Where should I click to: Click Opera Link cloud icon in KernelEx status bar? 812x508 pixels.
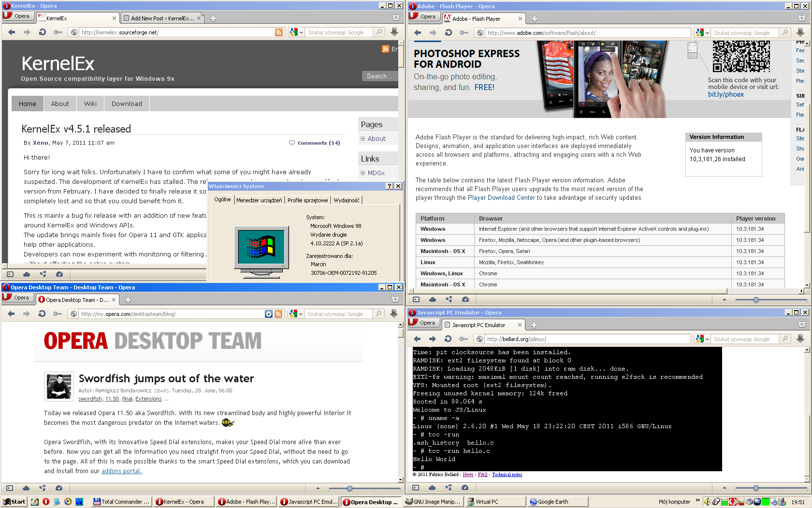[x=27, y=274]
